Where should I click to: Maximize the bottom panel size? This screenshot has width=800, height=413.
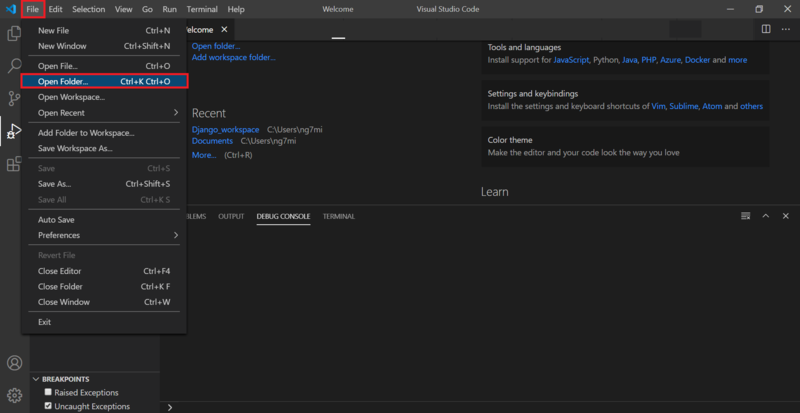coord(766,216)
